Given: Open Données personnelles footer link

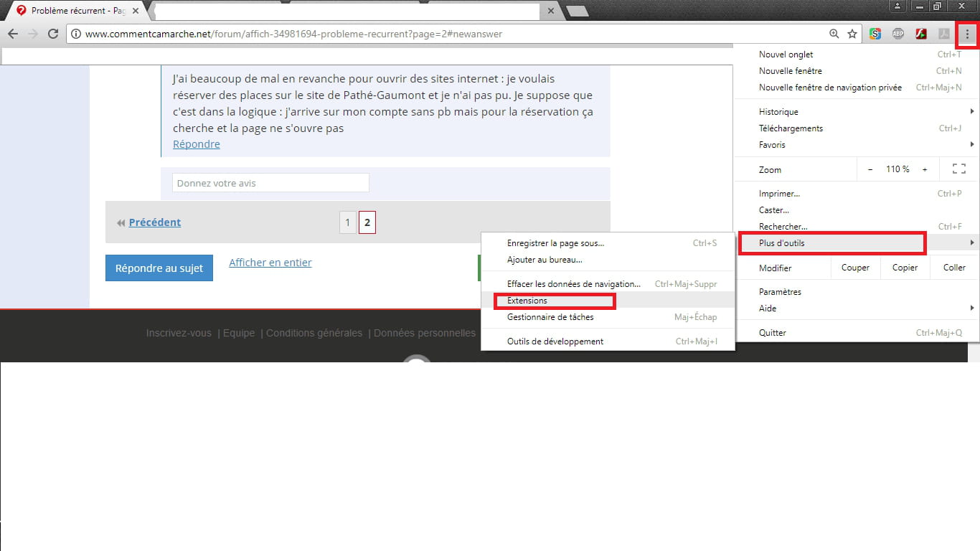Looking at the screenshot, I should pos(425,333).
